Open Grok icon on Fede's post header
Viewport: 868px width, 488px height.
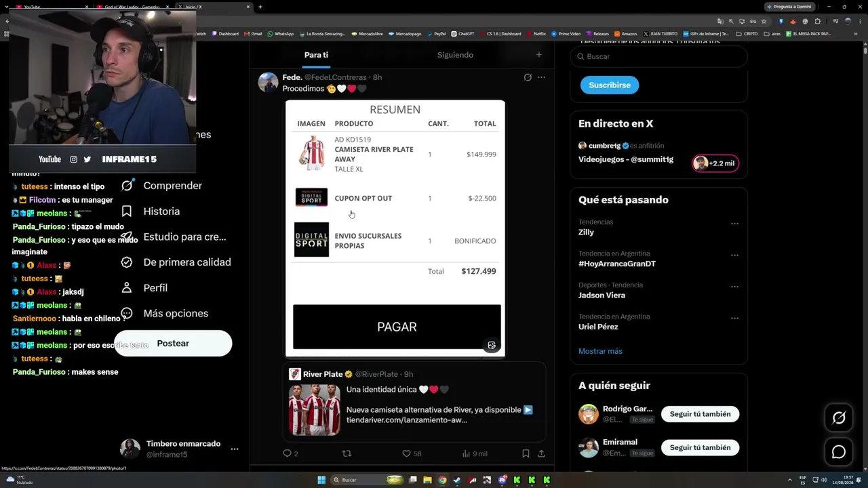[x=528, y=77]
